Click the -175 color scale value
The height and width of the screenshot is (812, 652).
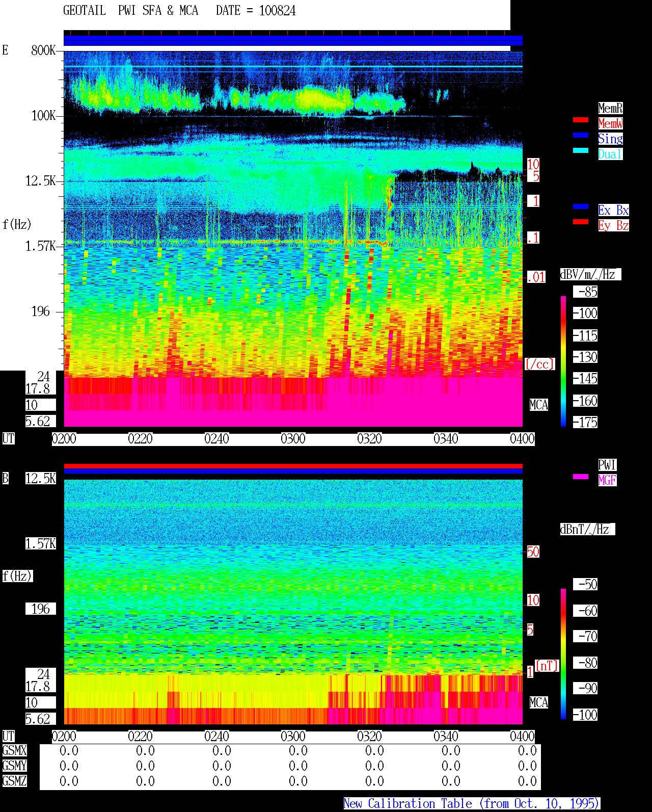coord(585,422)
